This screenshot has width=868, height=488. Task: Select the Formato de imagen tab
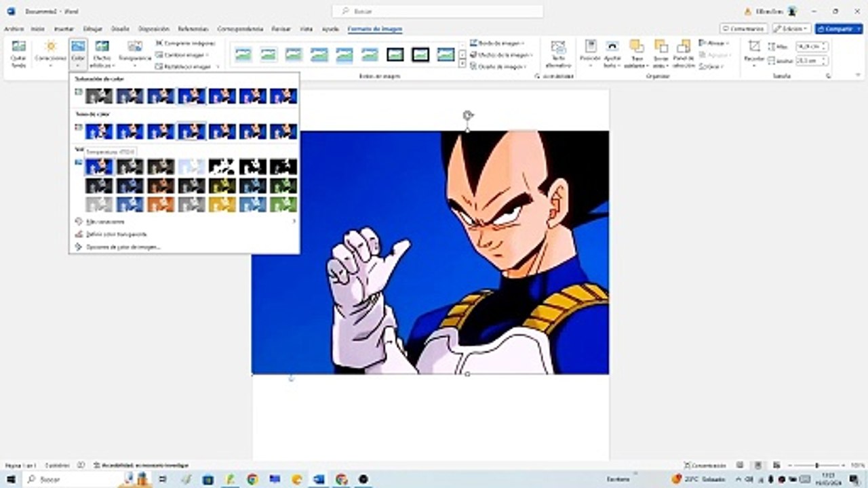pos(374,29)
